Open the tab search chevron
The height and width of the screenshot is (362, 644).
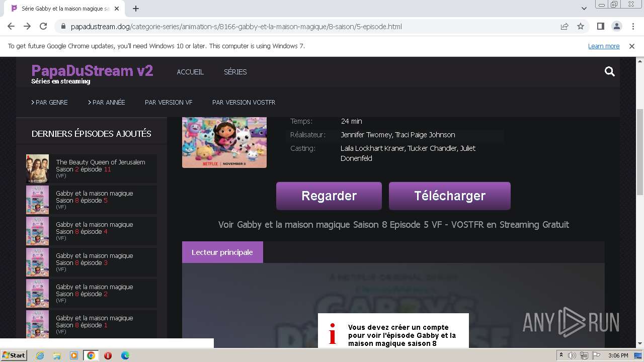click(584, 9)
